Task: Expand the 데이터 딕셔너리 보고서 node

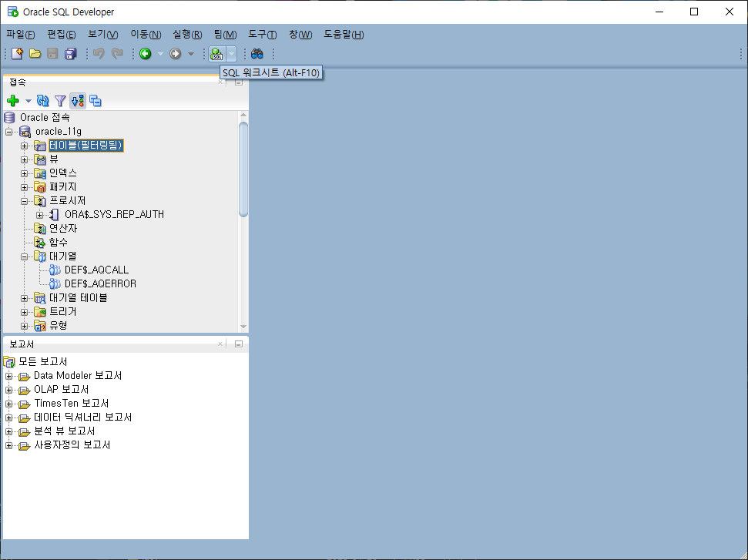Action: point(8,417)
